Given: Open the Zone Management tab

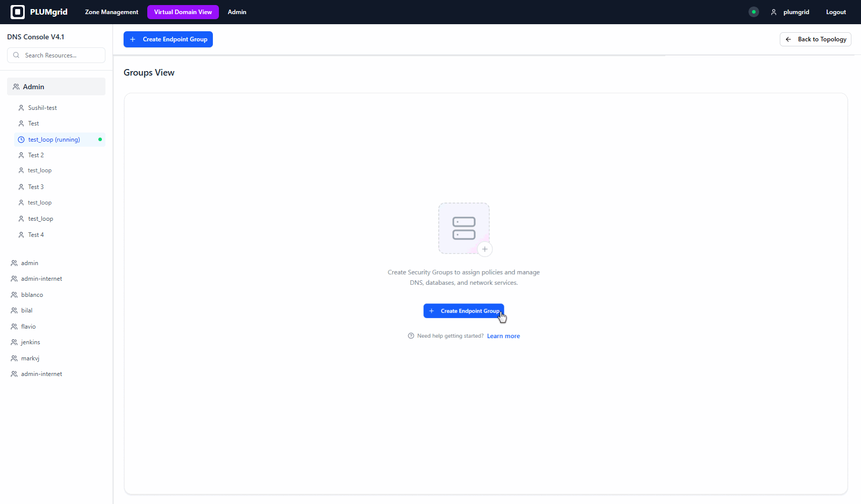Looking at the screenshot, I should pos(111,12).
